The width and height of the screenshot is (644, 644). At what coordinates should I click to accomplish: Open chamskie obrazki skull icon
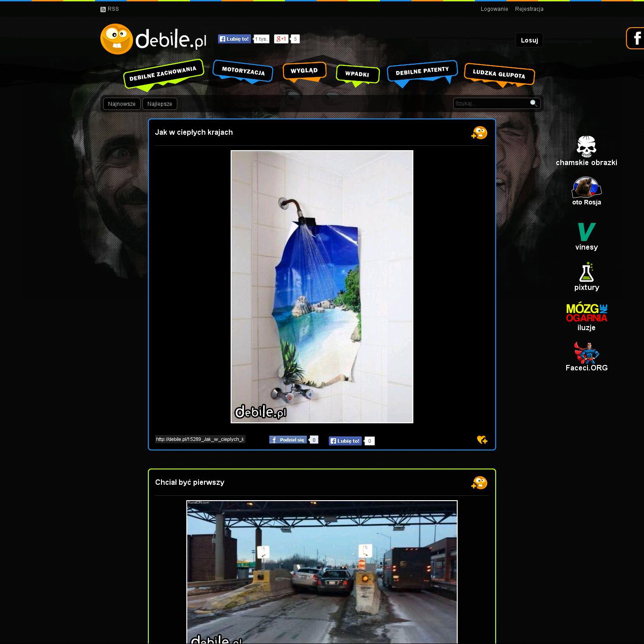[586, 146]
